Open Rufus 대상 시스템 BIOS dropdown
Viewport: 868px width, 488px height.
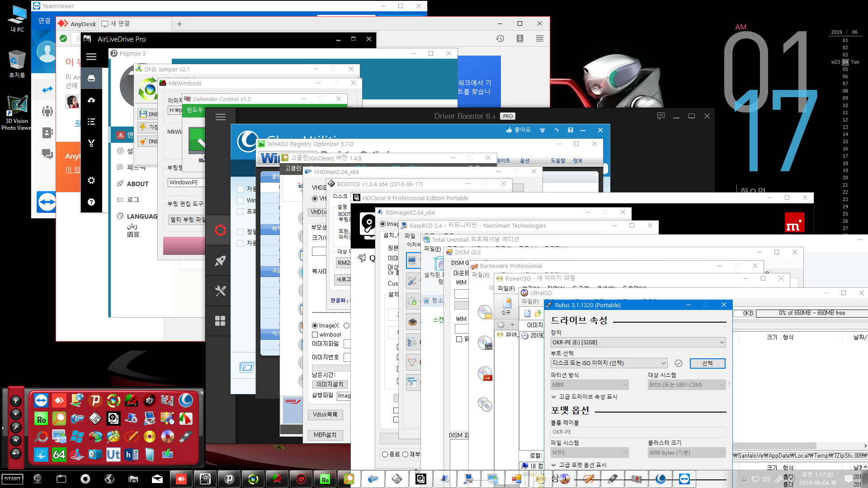[x=686, y=385]
